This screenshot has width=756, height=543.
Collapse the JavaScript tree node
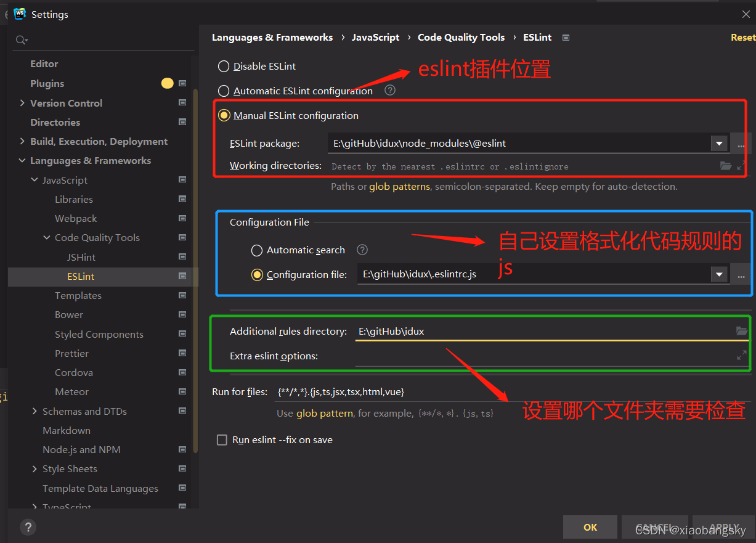click(35, 179)
